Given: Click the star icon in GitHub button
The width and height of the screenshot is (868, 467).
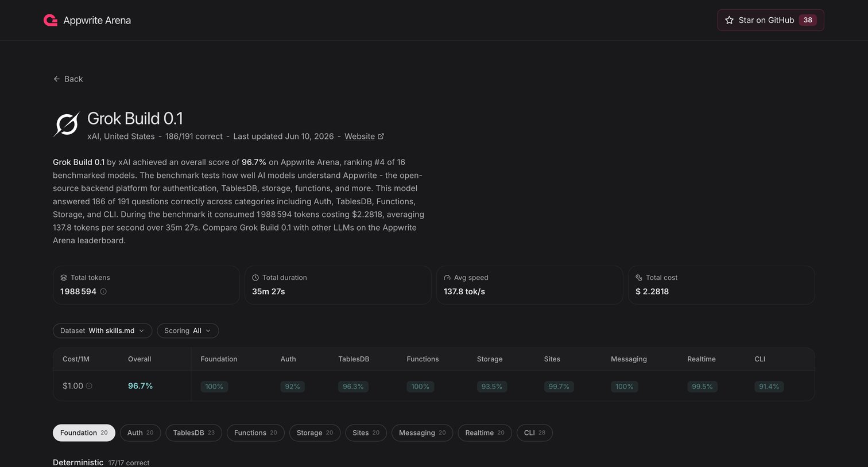Looking at the screenshot, I should (x=729, y=20).
